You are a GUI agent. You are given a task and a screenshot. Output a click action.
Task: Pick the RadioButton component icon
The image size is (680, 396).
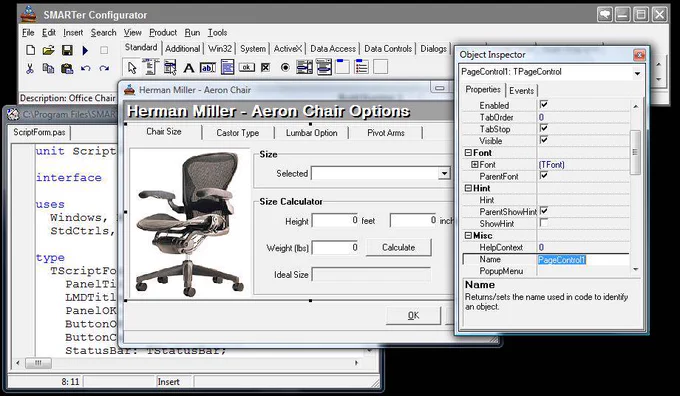(285, 67)
